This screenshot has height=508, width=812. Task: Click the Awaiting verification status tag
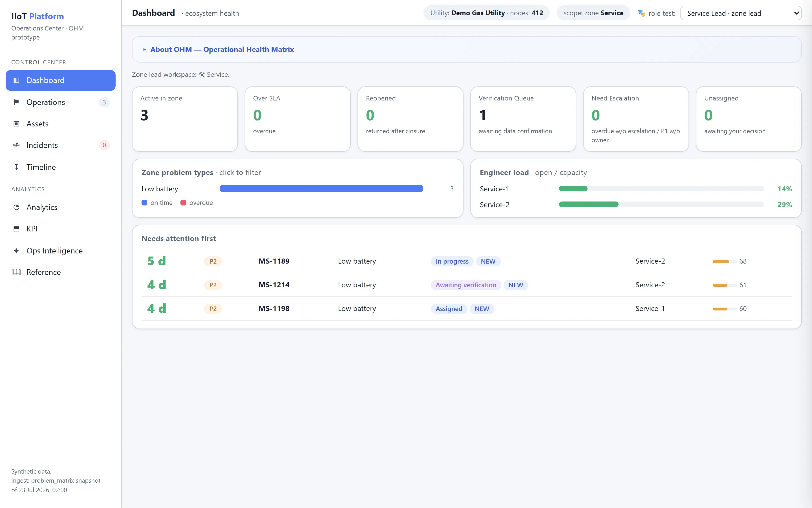[466, 285]
